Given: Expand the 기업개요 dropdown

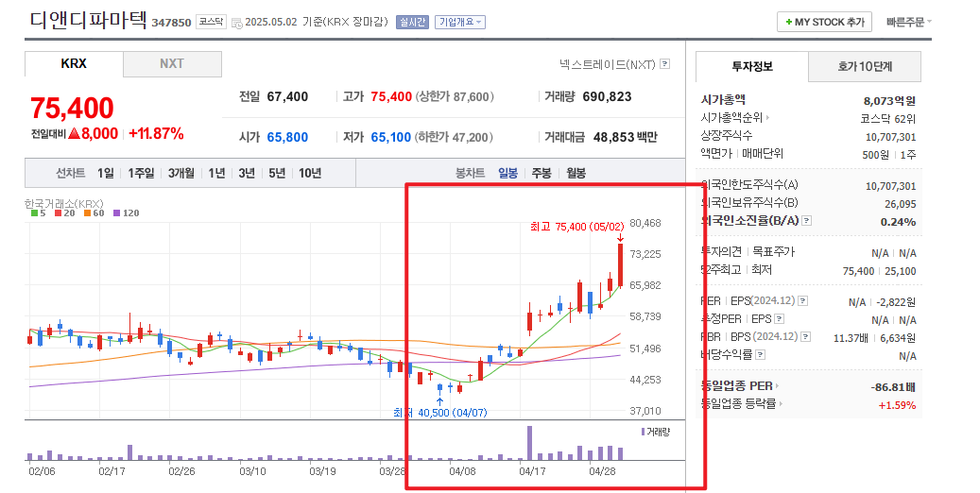Looking at the screenshot, I should (x=460, y=22).
